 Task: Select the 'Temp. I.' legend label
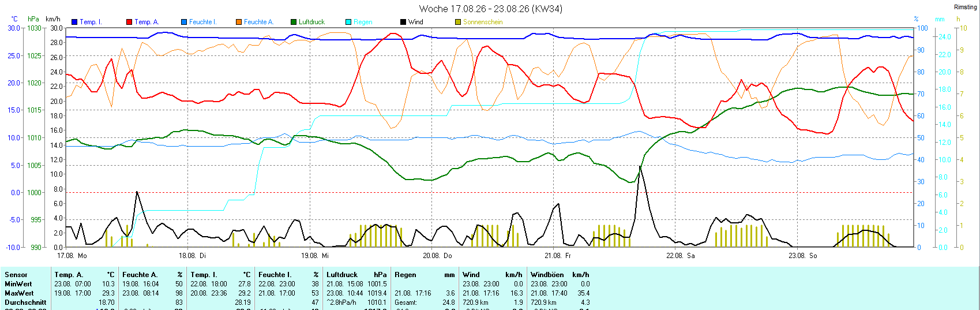tap(91, 22)
